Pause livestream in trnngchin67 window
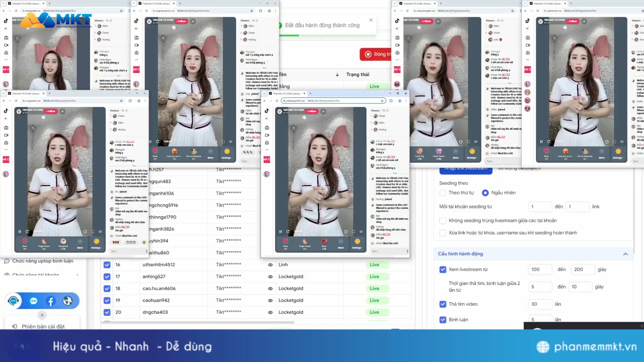The image size is (644, 362). point(20,231)
